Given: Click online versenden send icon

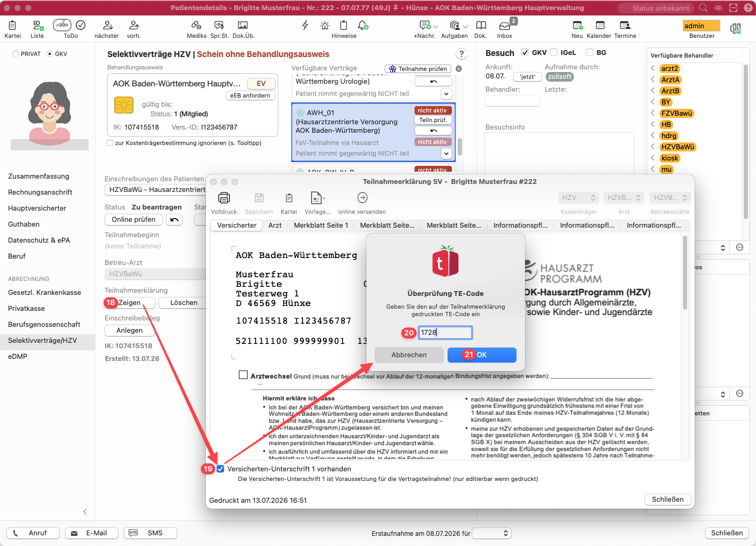Looking at the screenshot, I should [x=362, y=198].
